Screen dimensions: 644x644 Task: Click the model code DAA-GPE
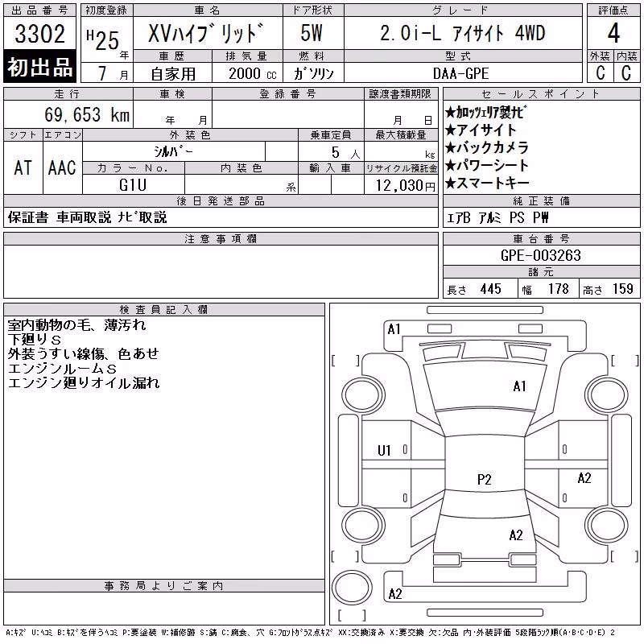click(x=460, y=73)
